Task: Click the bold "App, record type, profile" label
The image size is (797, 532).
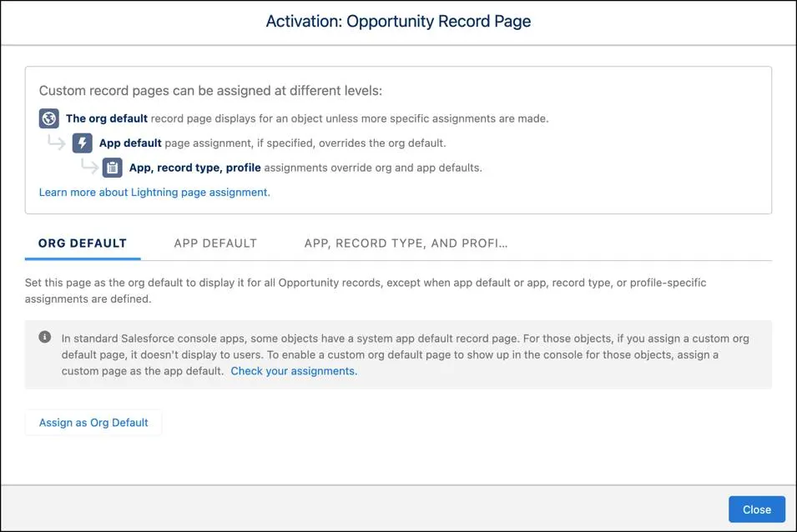Action: click(194, 168)
